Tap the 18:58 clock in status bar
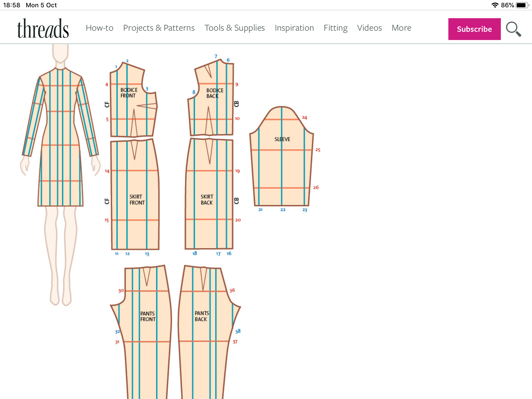 point(12,4)
